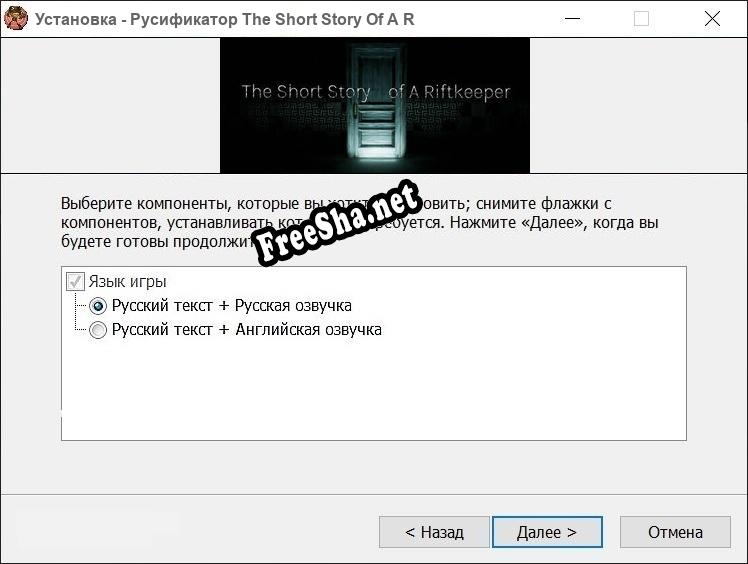Select Русский текст + Английская озвучка radio button

coord(98,330)
